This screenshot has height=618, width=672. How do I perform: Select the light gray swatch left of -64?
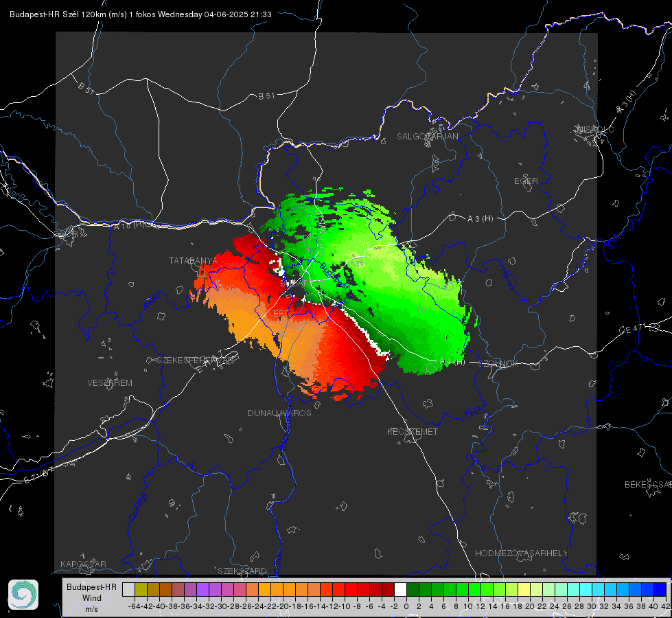128,589
